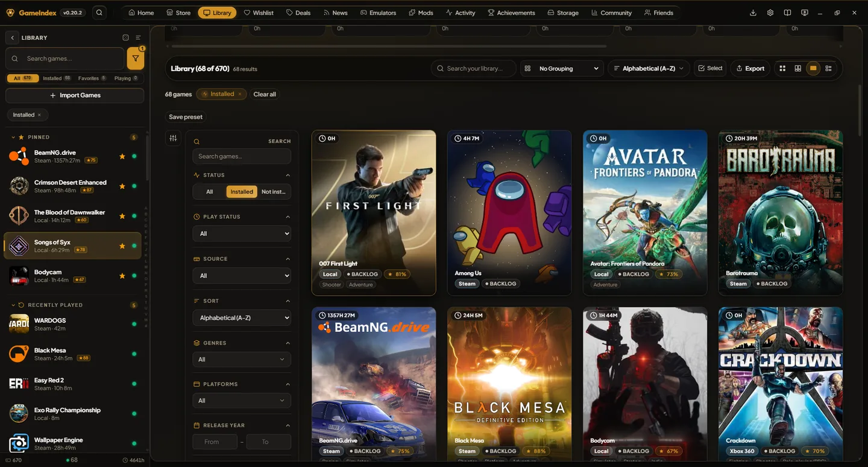Open the Wishlist tab
Screen dimensions: 868x467
click(x=259, y=13)
